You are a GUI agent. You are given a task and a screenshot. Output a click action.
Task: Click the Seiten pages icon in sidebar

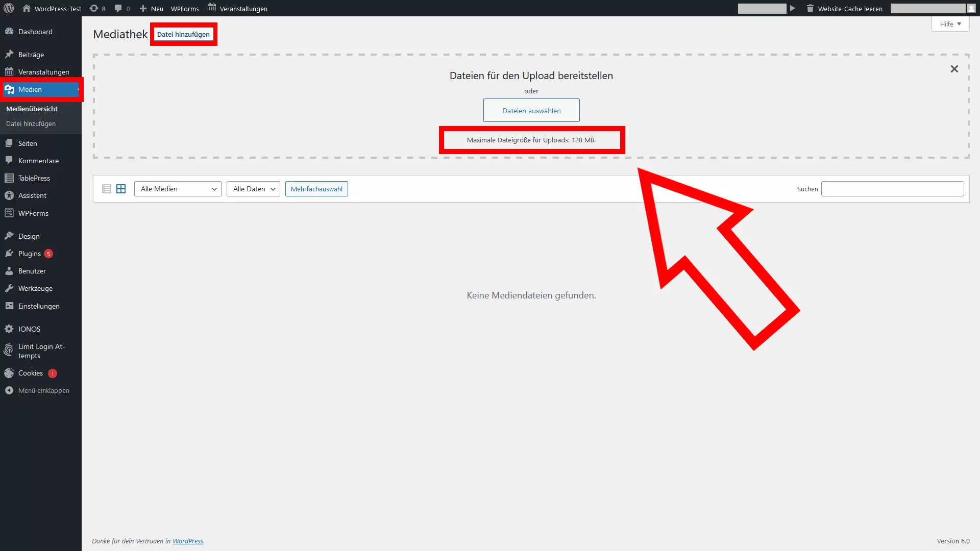click(9, 143)
